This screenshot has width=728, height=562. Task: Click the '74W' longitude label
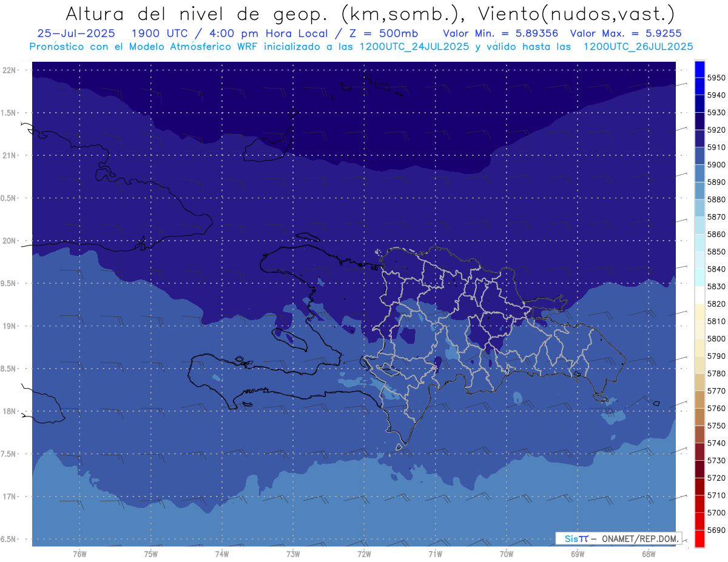click(x=222, y=554)
